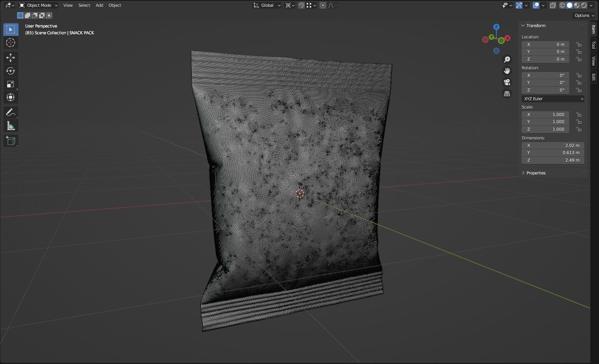Screen dimensions: 599x364
Task: Lock the Rotation Z value
Action: [579, 90]
